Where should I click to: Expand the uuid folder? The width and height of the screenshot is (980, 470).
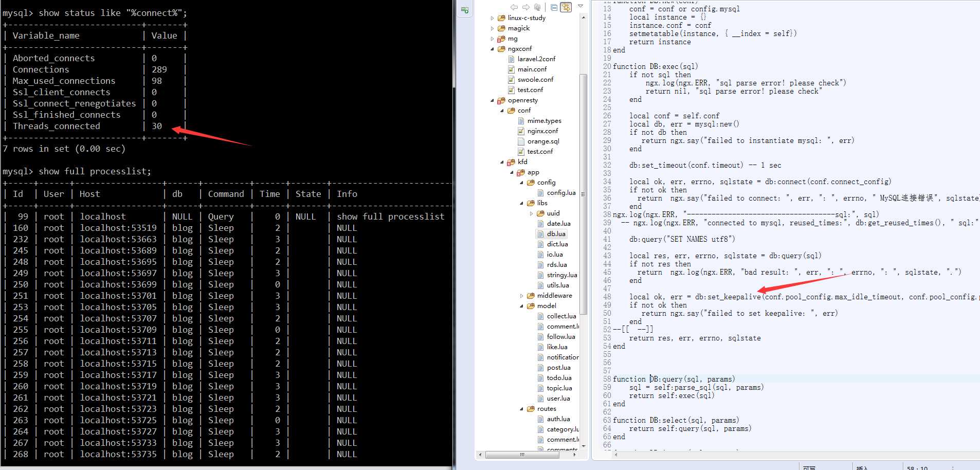531,213
